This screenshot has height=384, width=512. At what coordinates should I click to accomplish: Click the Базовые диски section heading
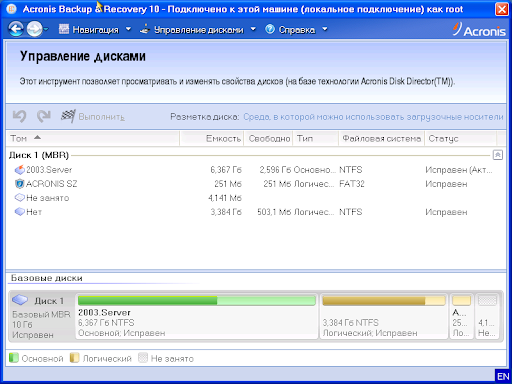(x=47, y=278)
